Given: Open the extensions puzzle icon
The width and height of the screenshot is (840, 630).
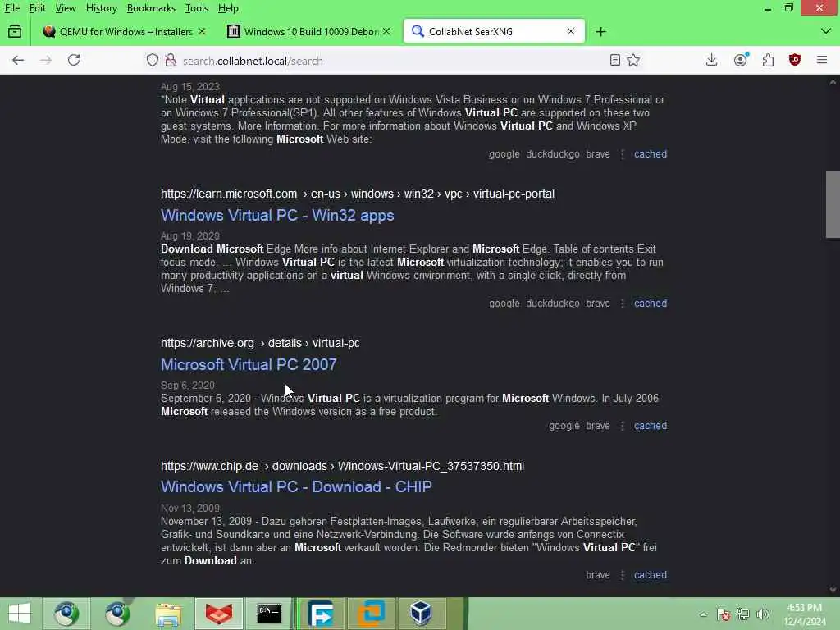Looking at the screenshot, I should pos(768,60).
